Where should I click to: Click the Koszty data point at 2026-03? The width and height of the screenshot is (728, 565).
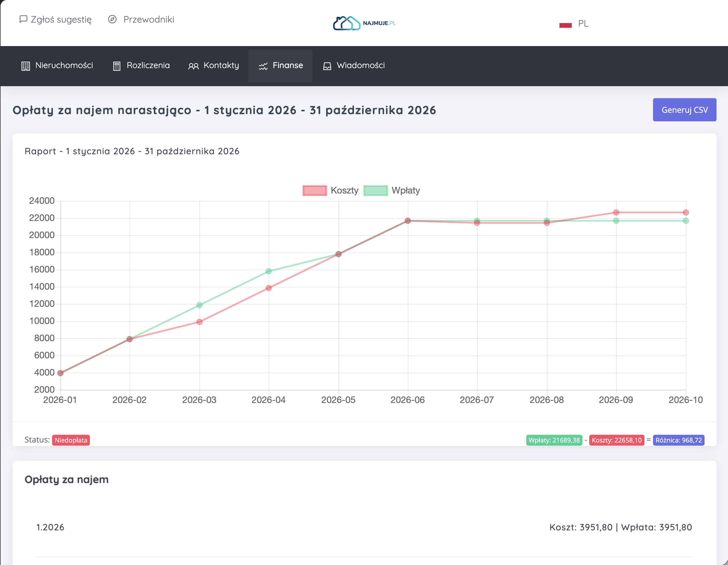199,322
